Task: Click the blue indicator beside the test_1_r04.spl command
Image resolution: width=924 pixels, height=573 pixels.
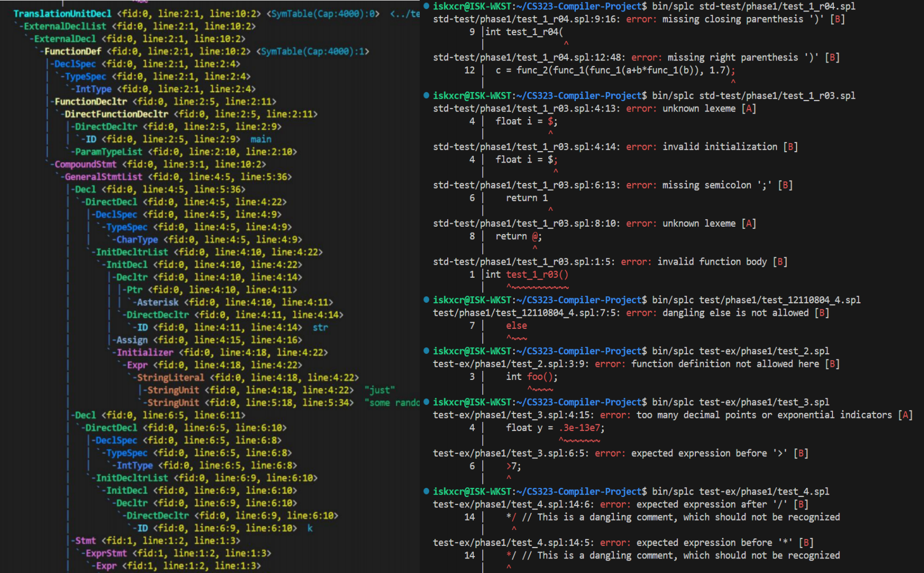Action: point(426,6)
